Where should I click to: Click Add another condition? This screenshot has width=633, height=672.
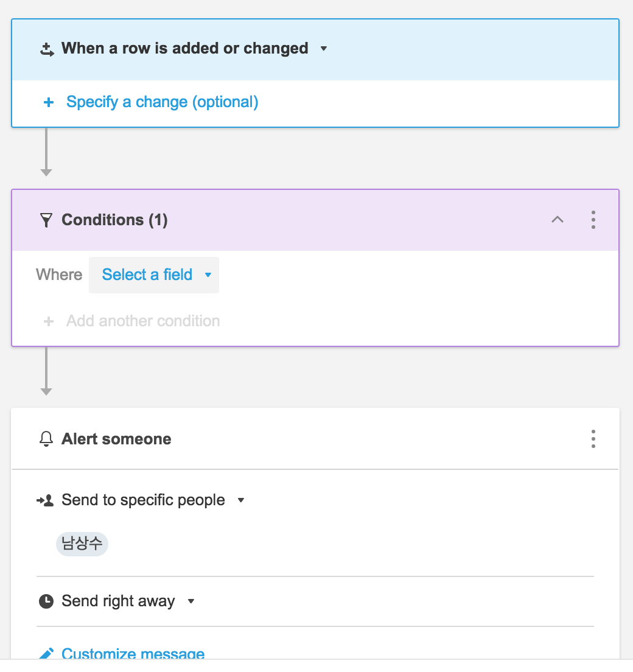tap(142, 321)
